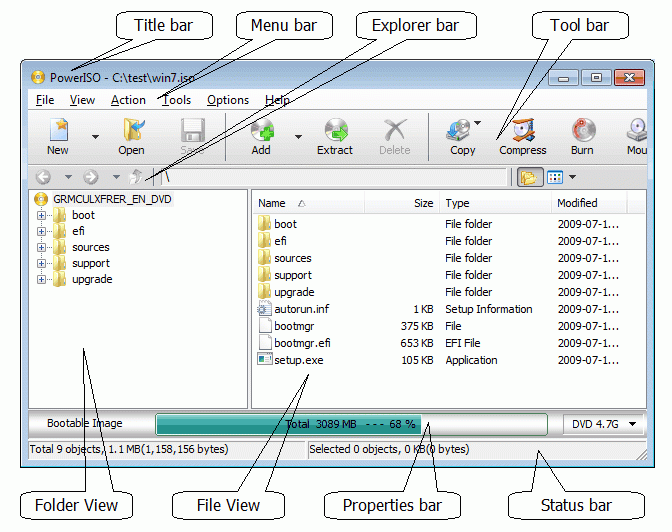Click the Application type cell
Image resolution: width=672 pixels, height=532 pixels.
point(471,360)
